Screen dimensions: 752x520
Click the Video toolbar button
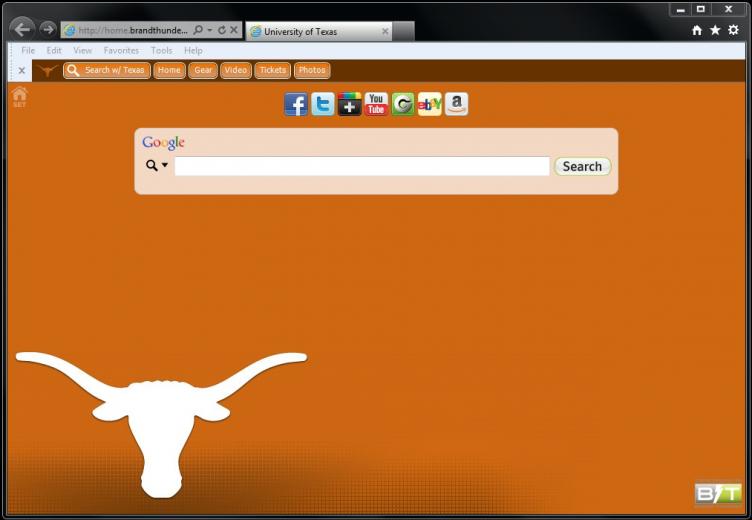pyautogui.click(x=236, y=71)
